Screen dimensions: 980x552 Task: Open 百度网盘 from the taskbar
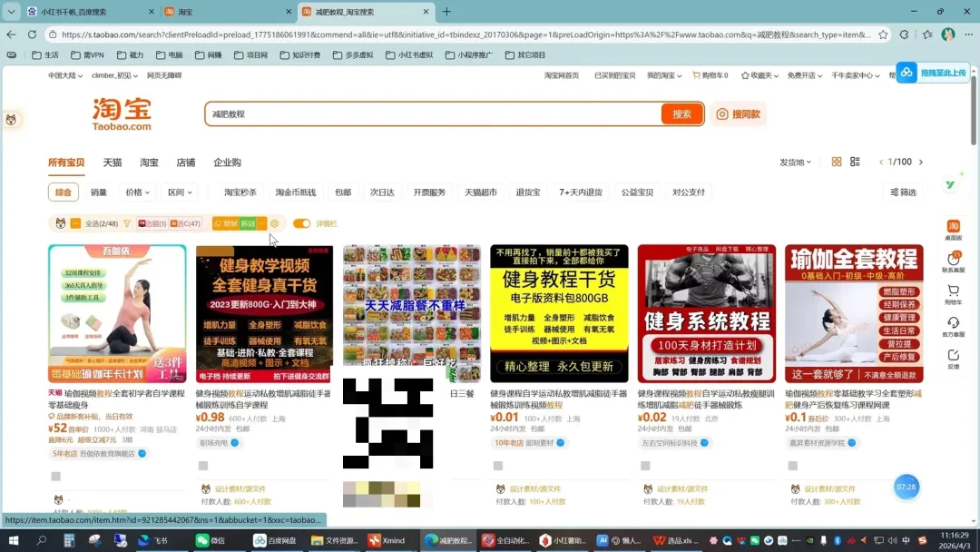click(x=275, y=540)
